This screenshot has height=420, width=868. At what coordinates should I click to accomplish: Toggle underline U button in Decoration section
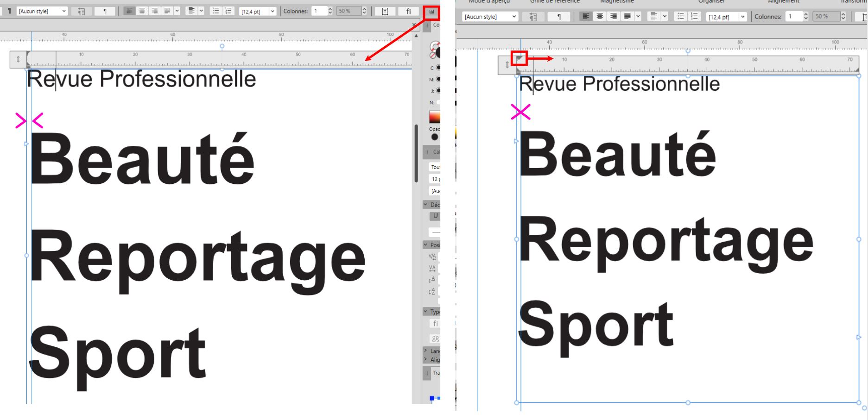(435, 216)
